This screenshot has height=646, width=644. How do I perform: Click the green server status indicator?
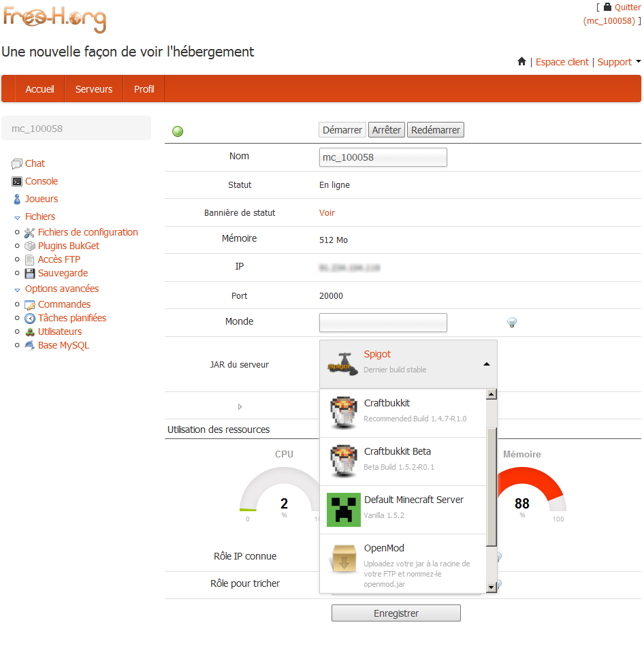click(178, 131)
